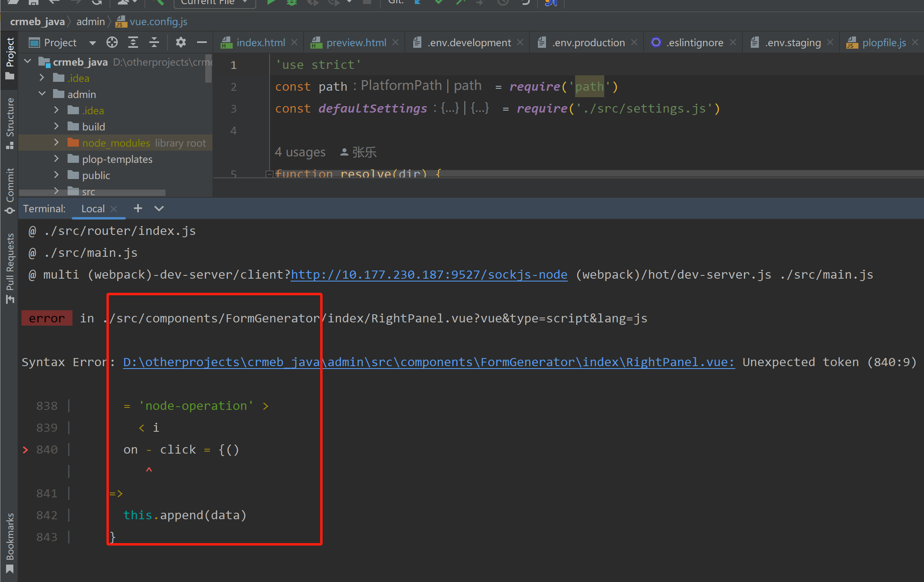Click line number 3 in editor gutter
924x582 pixels.
234,109
